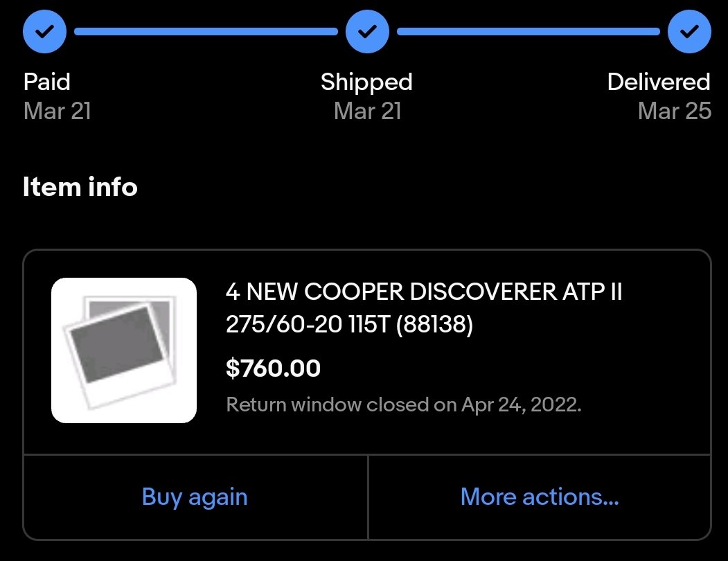The height and width of the screenshot is (561, 728).
Task: Open the Cooper Discoverer ATP II item title
Action: click(423, 308)
